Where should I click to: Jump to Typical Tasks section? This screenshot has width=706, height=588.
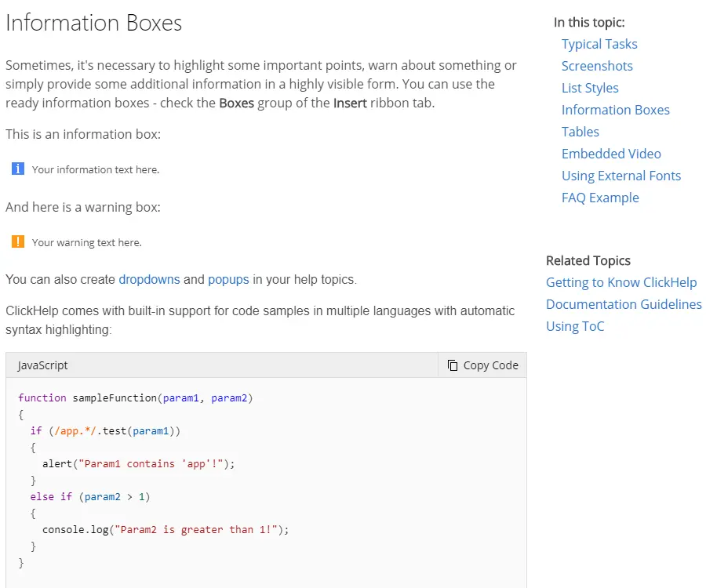click(599, 44)
